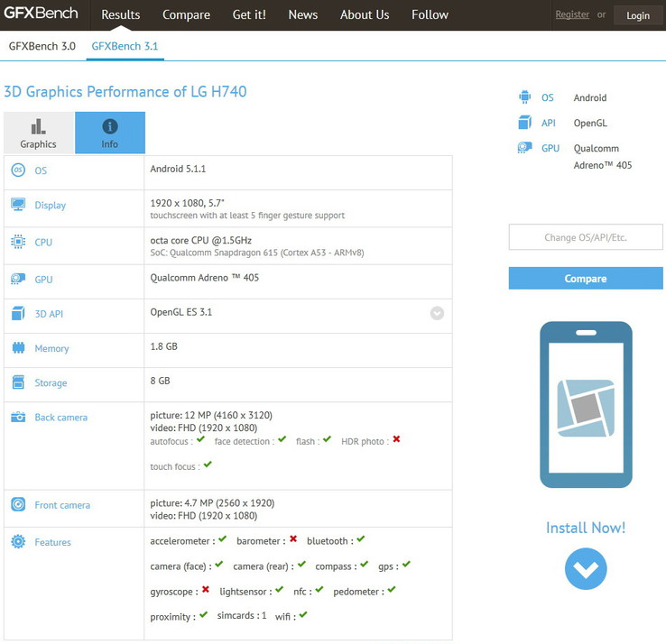The width and height of the screenshot is (666, 644).
Task: Open the News section
Action: click(303, 14)
